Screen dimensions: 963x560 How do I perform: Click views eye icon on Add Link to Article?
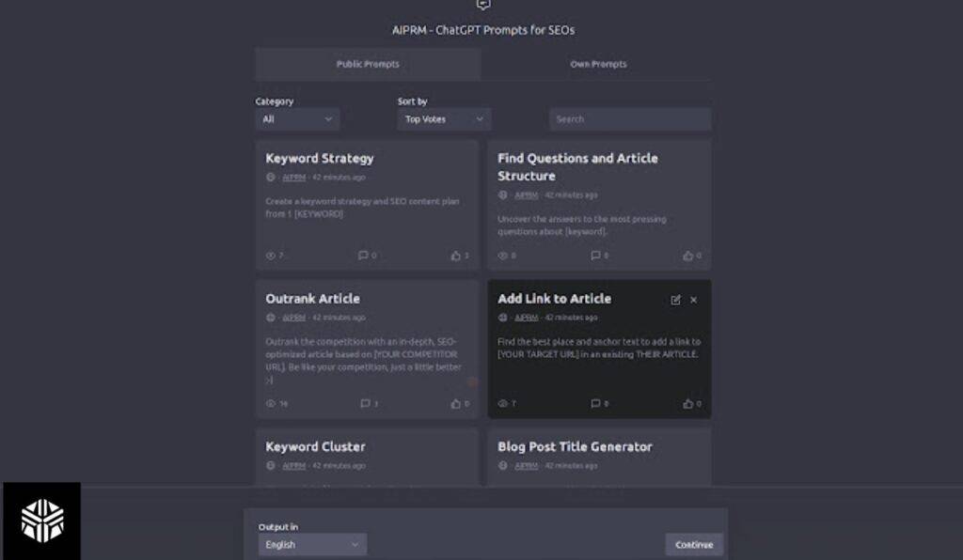tap(502, 404)
